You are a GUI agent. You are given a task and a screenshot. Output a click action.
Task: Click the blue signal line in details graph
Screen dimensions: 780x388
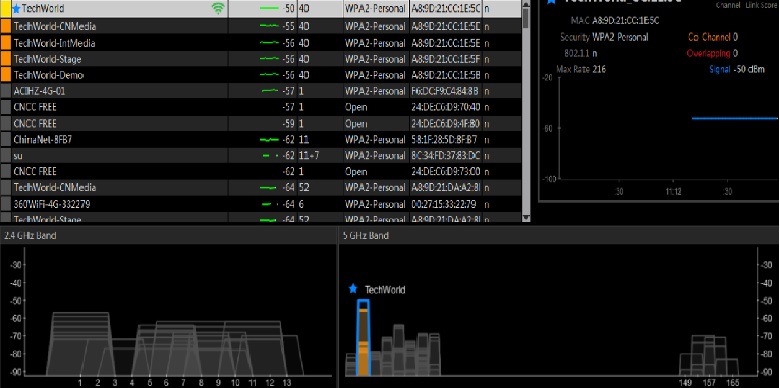pyautogui.click(x=734, y=118)
